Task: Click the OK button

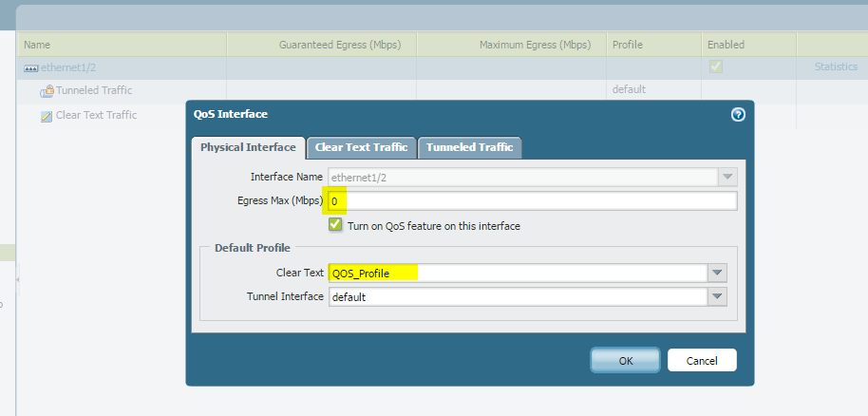Action: (625, 360)
